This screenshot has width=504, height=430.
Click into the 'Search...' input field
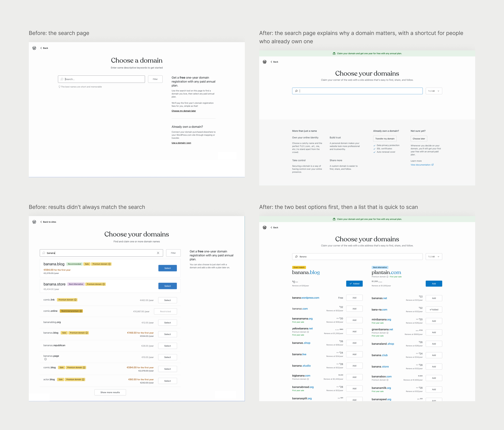(x=102, y=79)
